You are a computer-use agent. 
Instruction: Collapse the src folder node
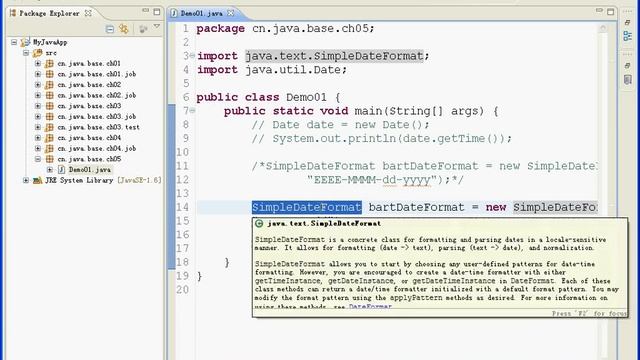coord(26,53)
